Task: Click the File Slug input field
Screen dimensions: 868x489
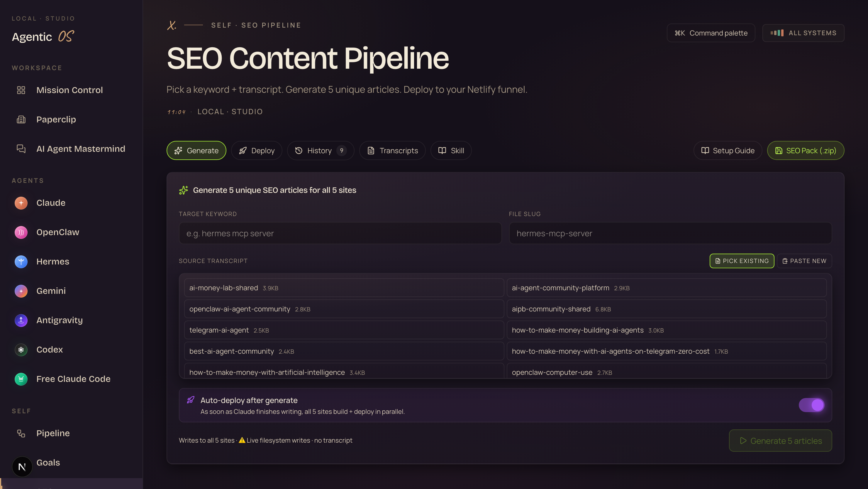Action: pos(670,233)
